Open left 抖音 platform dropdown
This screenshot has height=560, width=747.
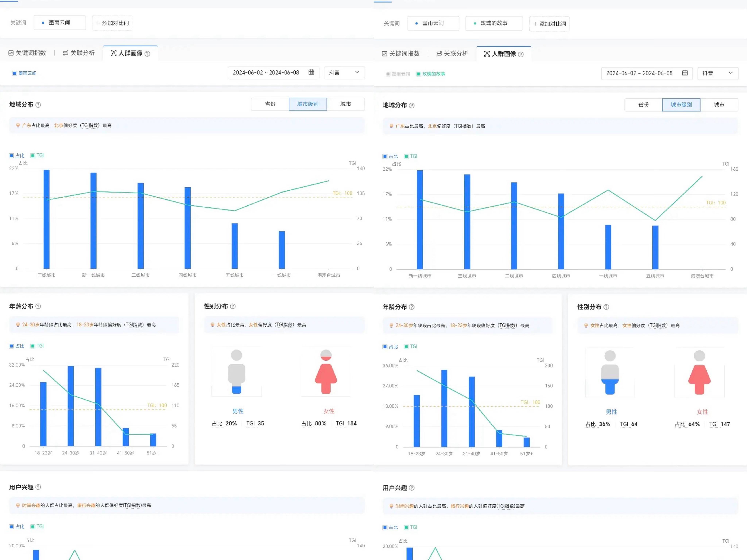click(344, 73)
